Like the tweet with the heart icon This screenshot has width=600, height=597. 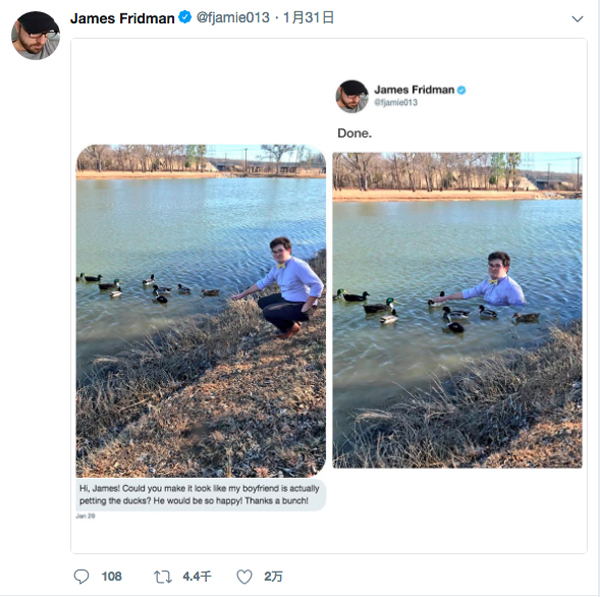pyautogui.click(x=244, y=577)
